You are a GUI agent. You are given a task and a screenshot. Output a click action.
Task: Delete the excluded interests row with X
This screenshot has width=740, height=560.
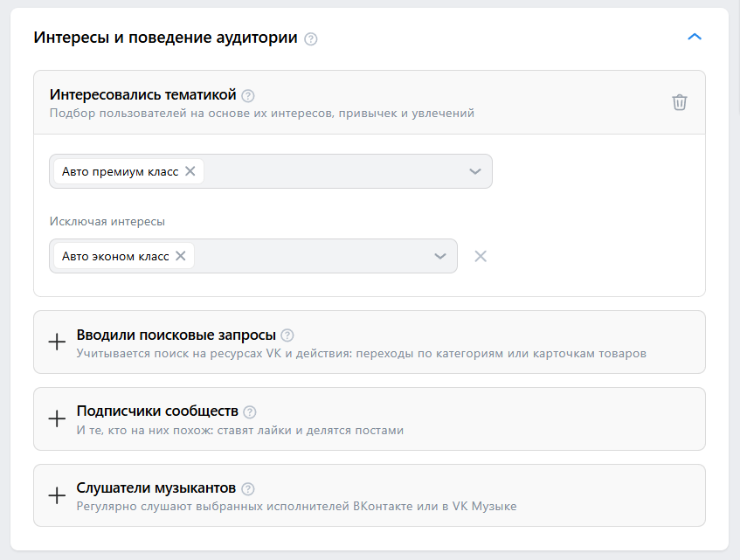pos(480,256)
